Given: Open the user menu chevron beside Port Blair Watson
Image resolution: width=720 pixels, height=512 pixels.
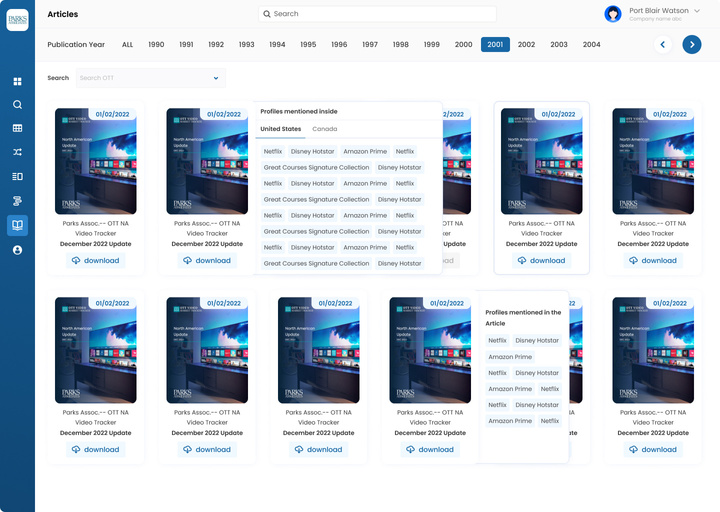Looking at the screenshot, I should [x=697, y=10].
